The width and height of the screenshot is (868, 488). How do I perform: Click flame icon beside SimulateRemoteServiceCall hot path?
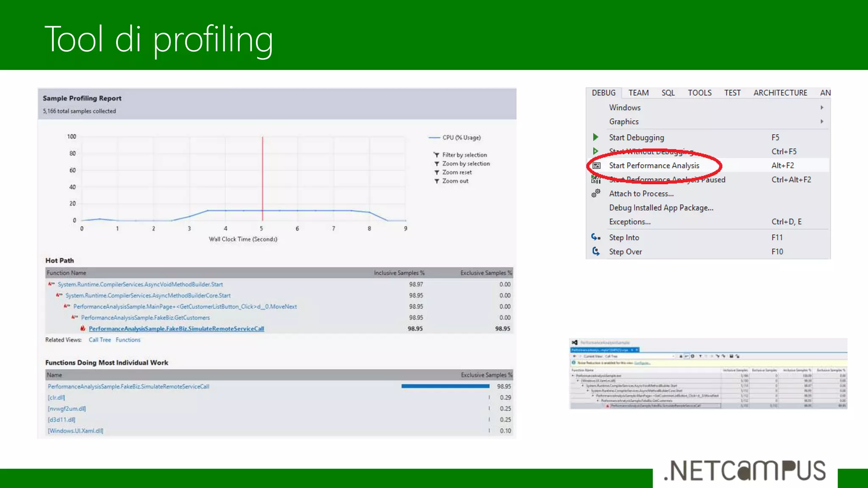(x=83, y=328)
